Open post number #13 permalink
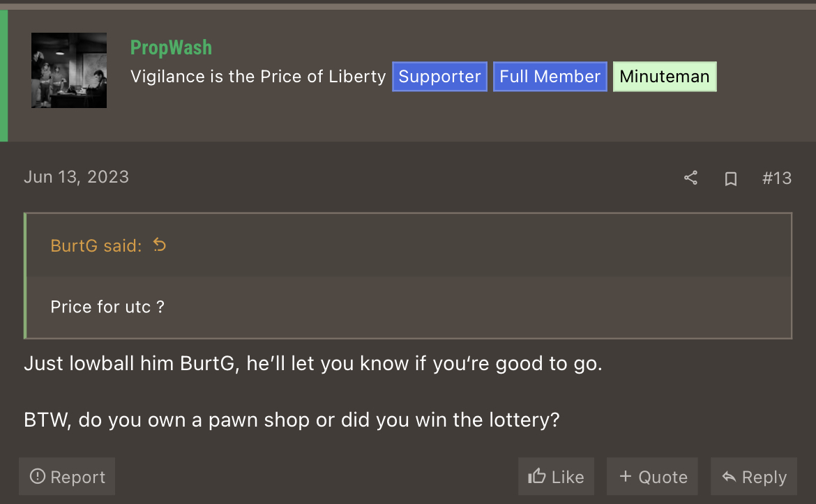816x504 pixels. point(776,178)
